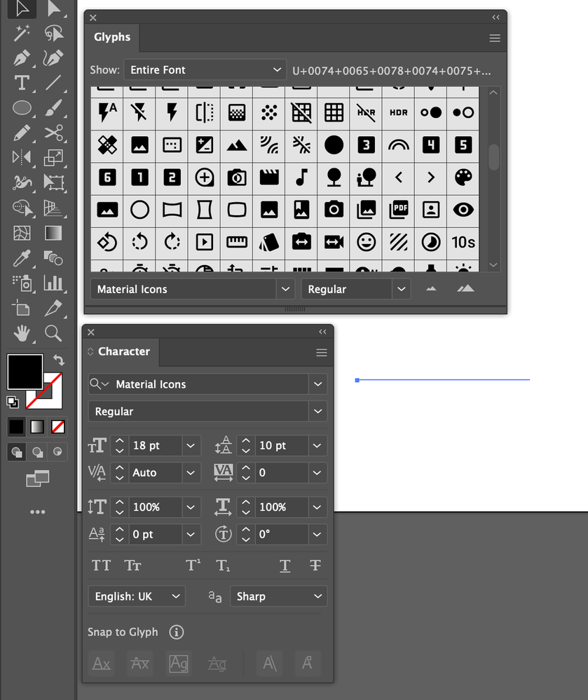Toggle Strikethrough text style

(x=315, y=565)
